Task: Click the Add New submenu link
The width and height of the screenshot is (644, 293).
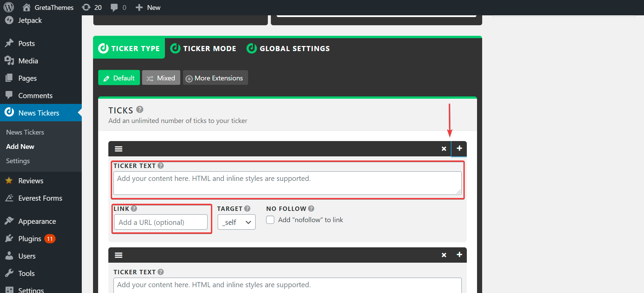Action: 20,146
